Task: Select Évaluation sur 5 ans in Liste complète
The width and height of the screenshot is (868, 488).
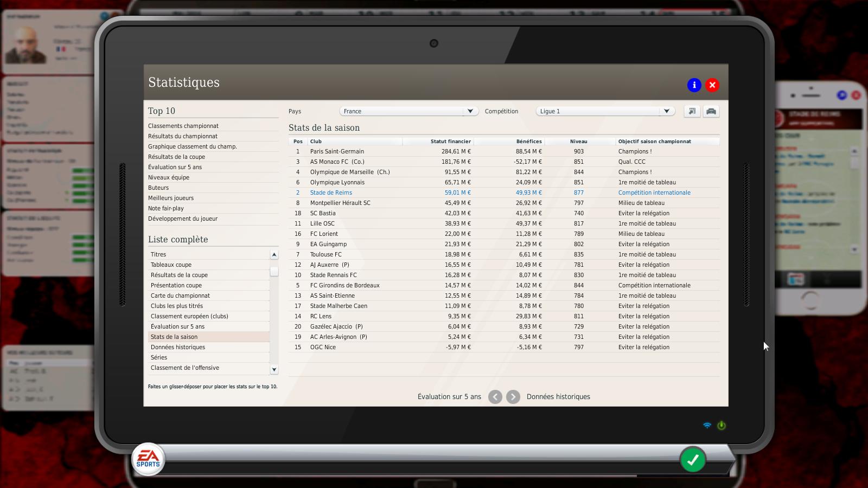Action: click(209, 326)
